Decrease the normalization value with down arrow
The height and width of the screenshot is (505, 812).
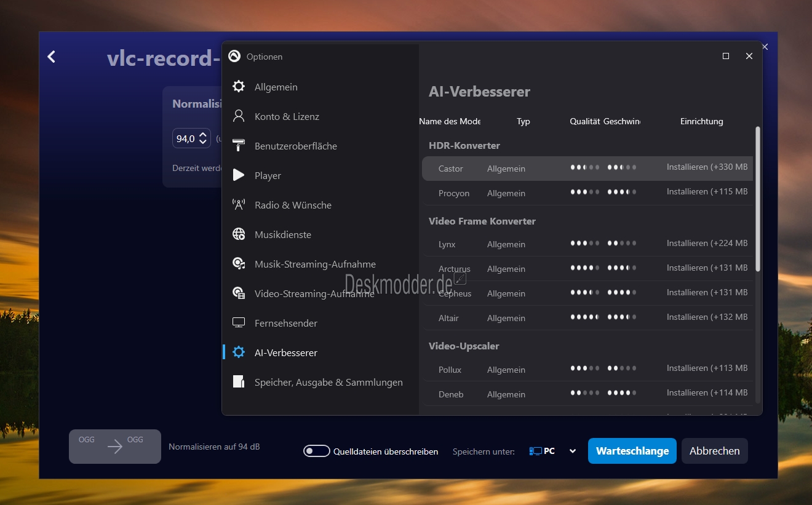point(203,143)
